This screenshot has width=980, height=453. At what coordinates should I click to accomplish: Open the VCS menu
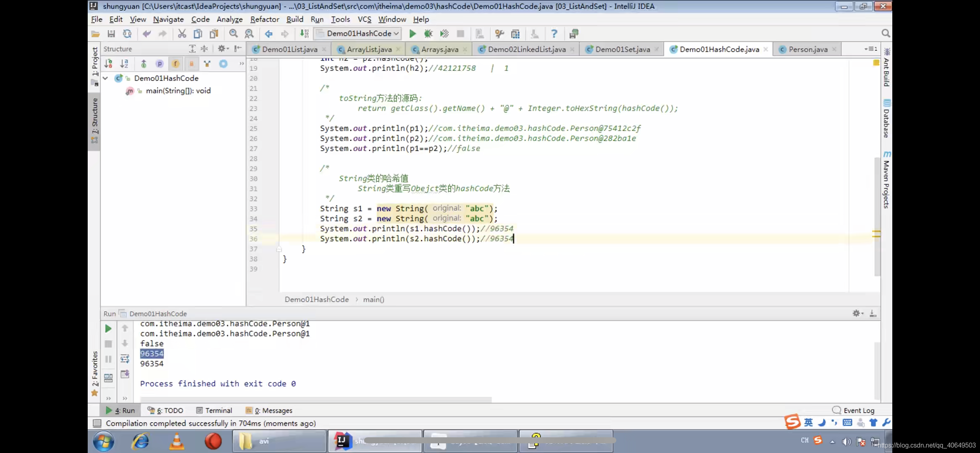tap(364, 19)
